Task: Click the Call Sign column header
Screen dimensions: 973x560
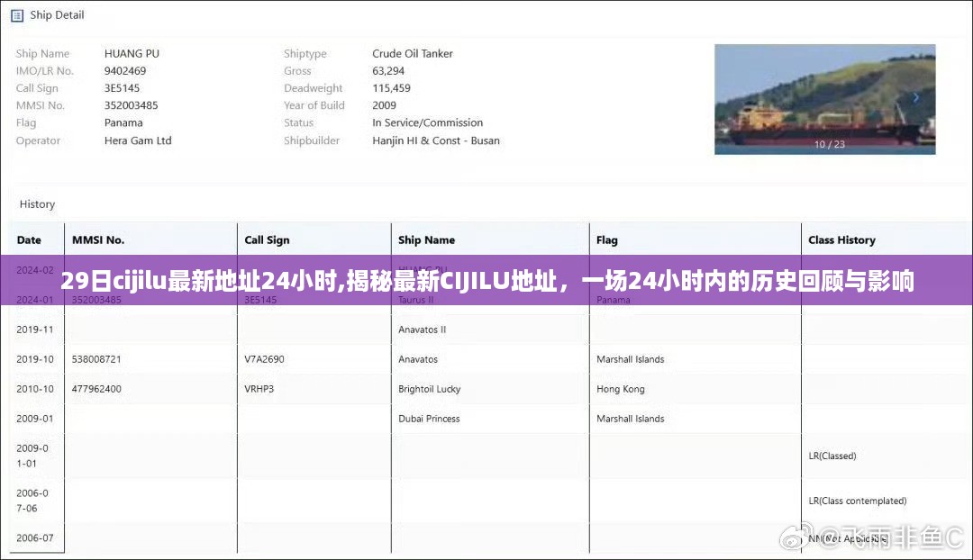Action: tap(267, 240)
